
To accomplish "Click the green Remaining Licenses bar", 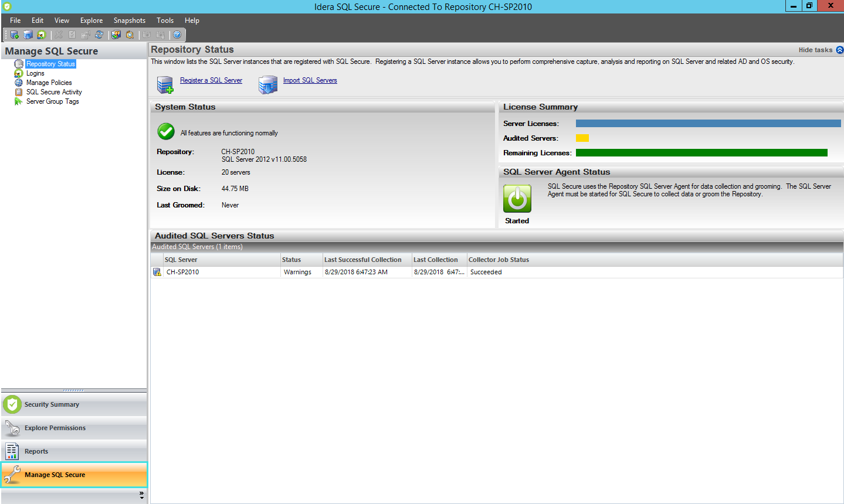I will tap(701, 153).
